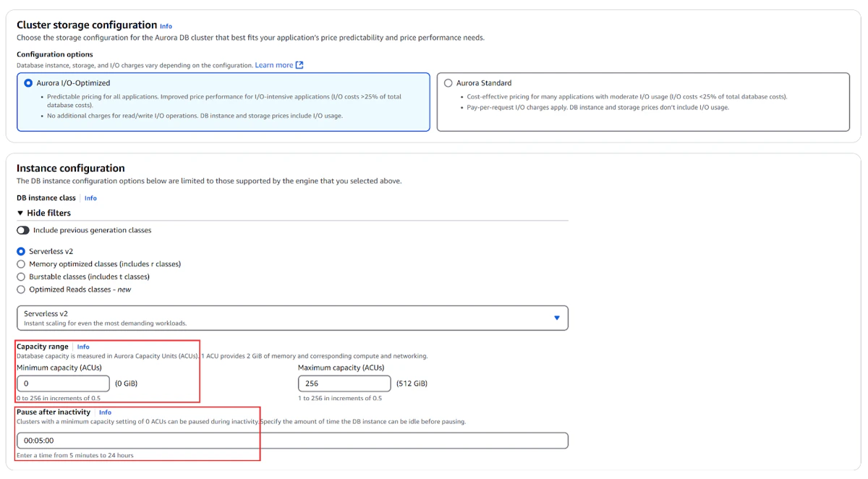This screenshot has height=479, width=868.
Task: Open the Learn more external link icon
Action: (x=299, y=65)
